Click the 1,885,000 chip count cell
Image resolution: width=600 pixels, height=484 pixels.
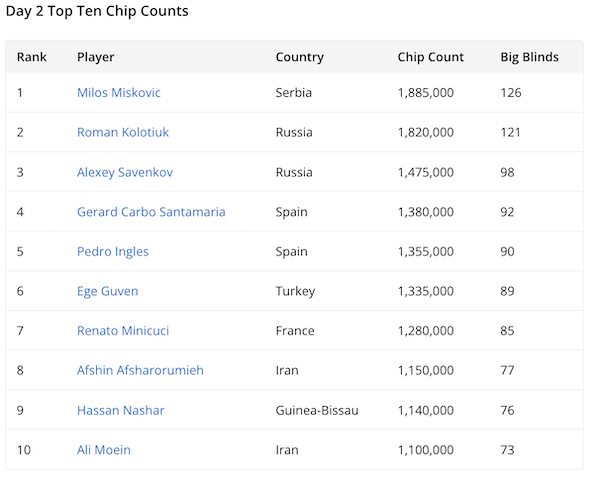pos(425,93)
